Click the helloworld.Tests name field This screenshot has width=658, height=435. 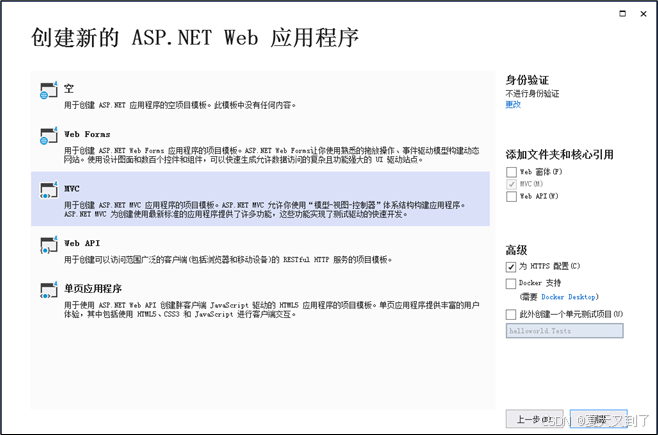click(564, 331)
